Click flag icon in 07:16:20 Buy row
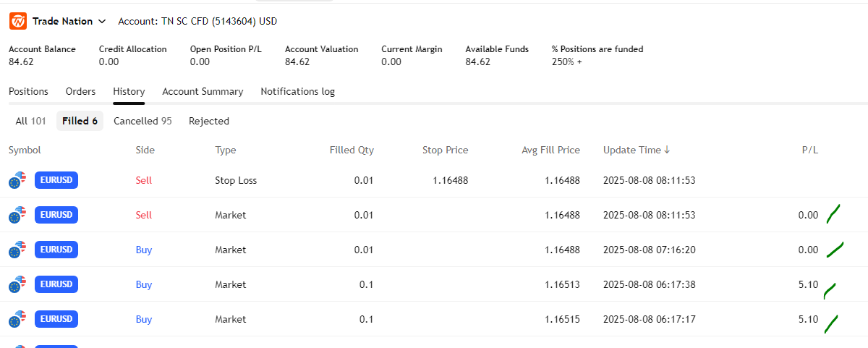 click(x=17, y=250)
